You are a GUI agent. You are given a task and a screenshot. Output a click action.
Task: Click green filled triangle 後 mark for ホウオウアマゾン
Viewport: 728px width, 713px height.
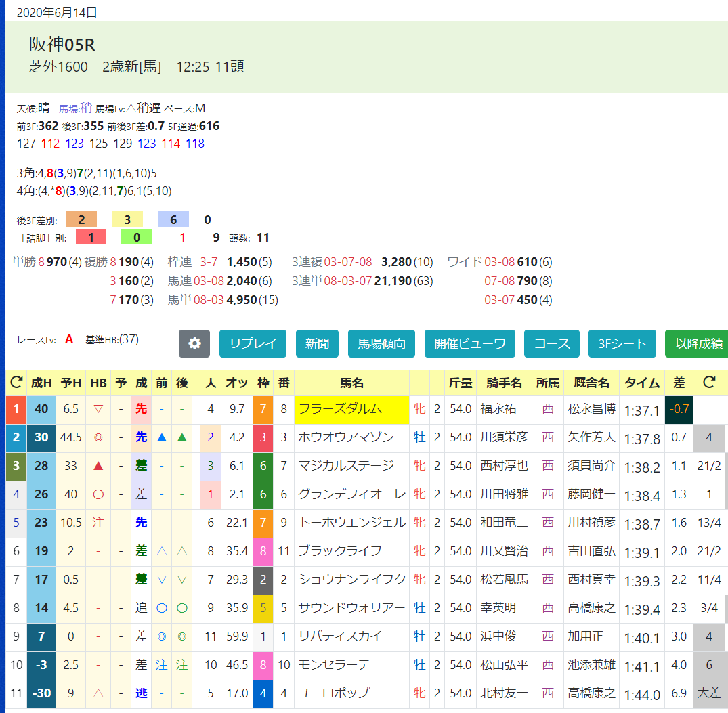pyautogui.click(x=182, y=437)
